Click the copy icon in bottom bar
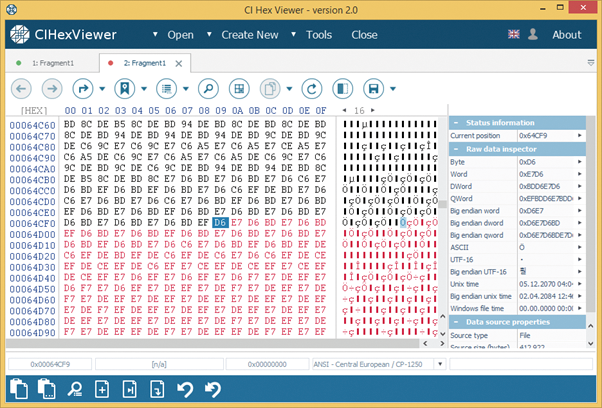The width and height of the screenshot is (602, 408). click(x=19, y=389)
